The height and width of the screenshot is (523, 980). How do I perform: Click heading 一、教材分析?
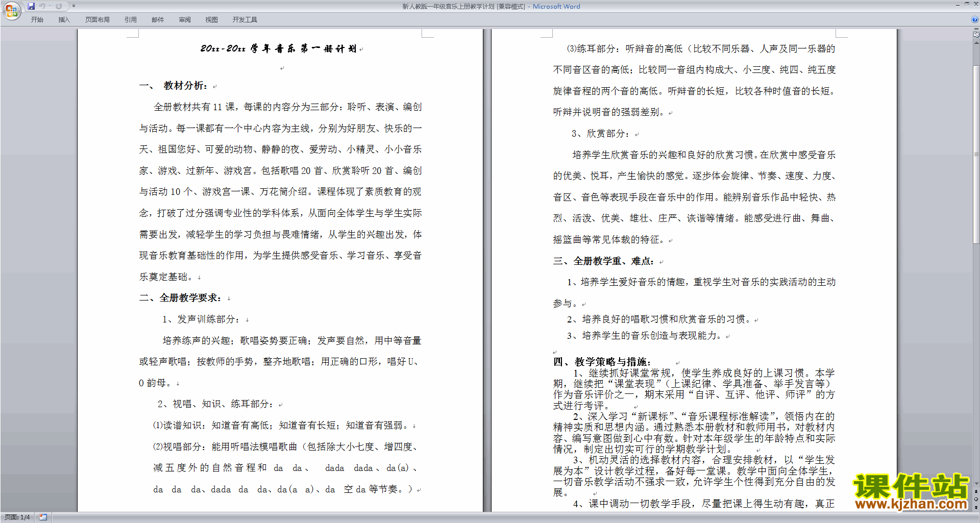click(x=174, y=86)
